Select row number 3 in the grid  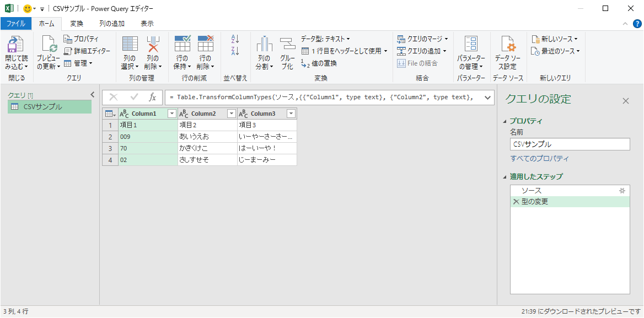click(110, 148)
